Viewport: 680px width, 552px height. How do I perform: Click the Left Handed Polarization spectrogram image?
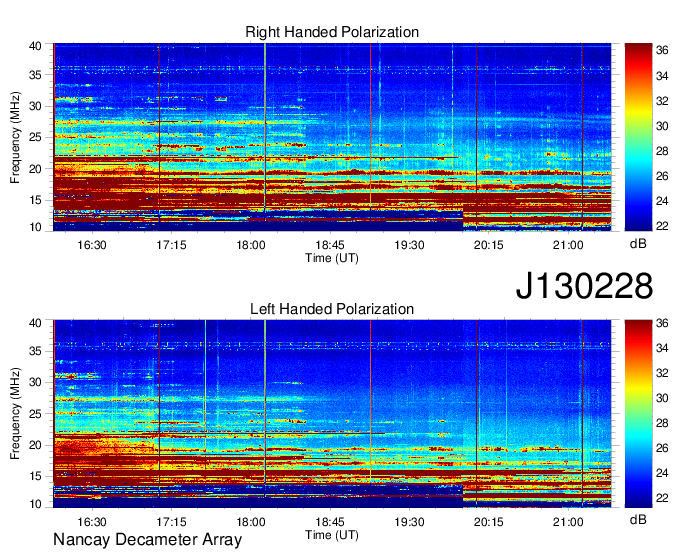(x=332, y=414)
